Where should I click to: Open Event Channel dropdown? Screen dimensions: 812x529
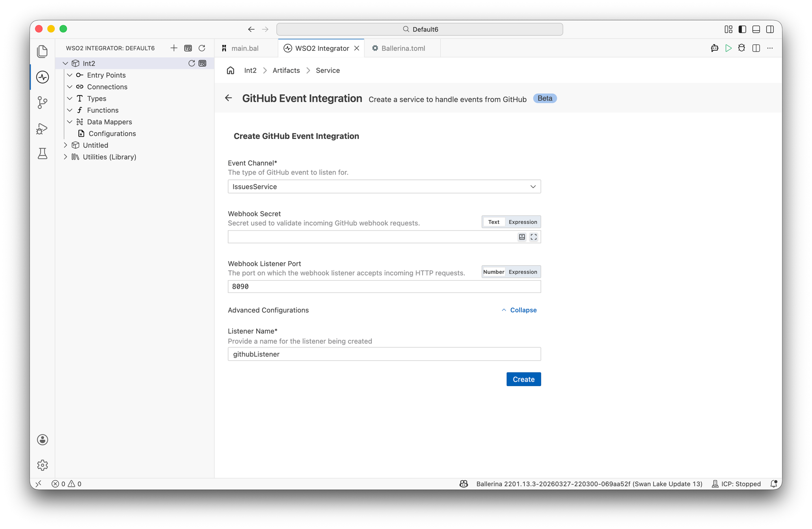384,187
